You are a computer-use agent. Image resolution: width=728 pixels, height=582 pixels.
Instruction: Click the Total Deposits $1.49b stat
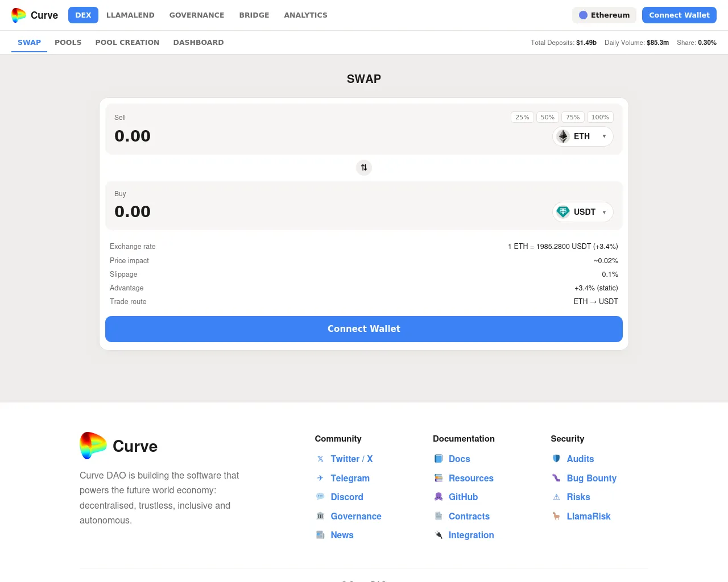pyautogui.click(x=564, y=43)
